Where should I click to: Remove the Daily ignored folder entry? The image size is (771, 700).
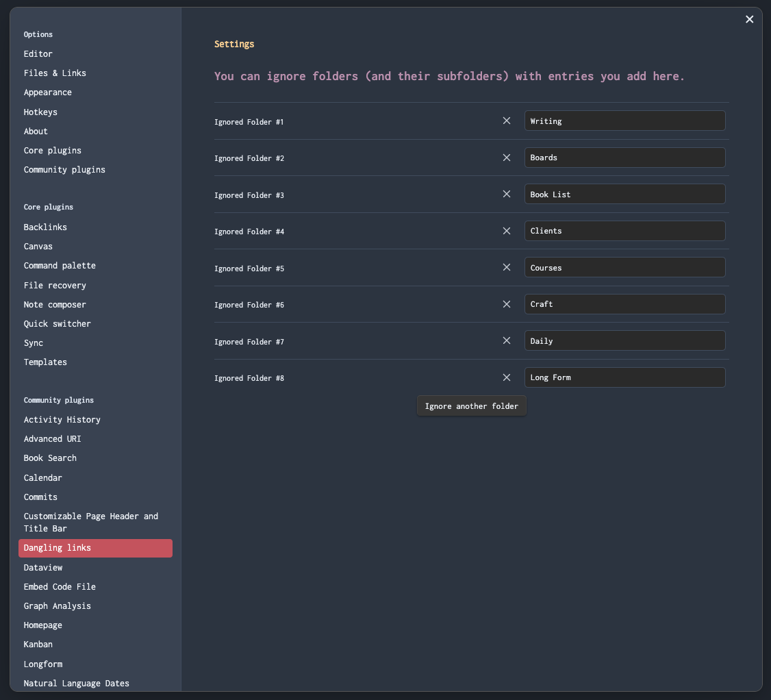pos(507,340)
